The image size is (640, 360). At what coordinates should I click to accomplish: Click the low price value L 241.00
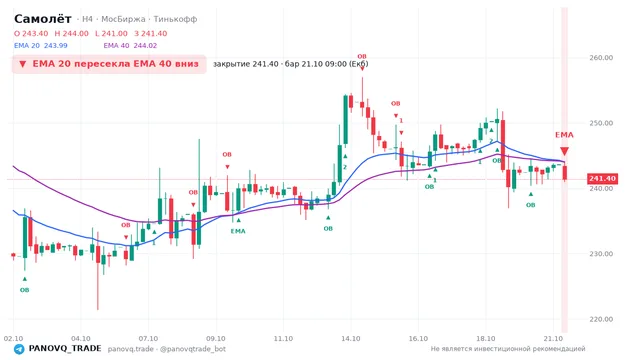(111, 33)
